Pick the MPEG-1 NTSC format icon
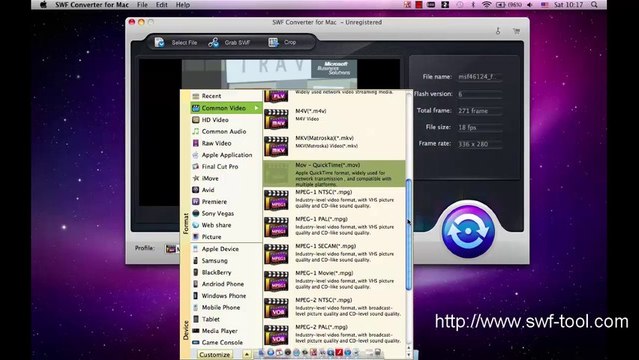This screenshot has width=639, height=360. point(276,200)
